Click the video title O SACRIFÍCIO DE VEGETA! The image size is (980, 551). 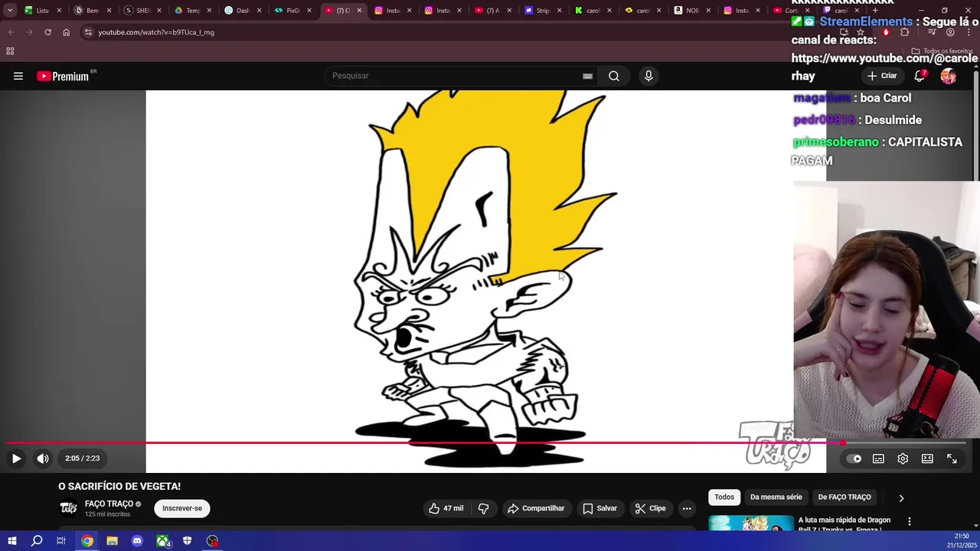(119, 486)
